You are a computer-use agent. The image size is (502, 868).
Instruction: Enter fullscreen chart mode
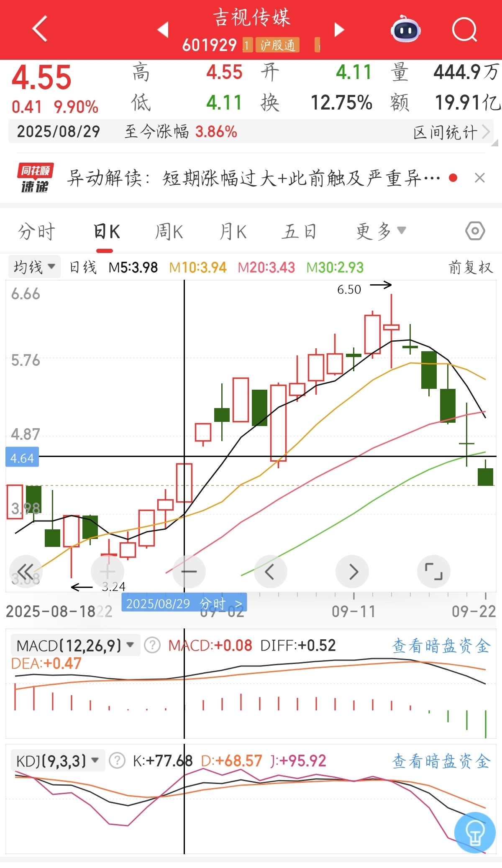(x=434, y=571)
